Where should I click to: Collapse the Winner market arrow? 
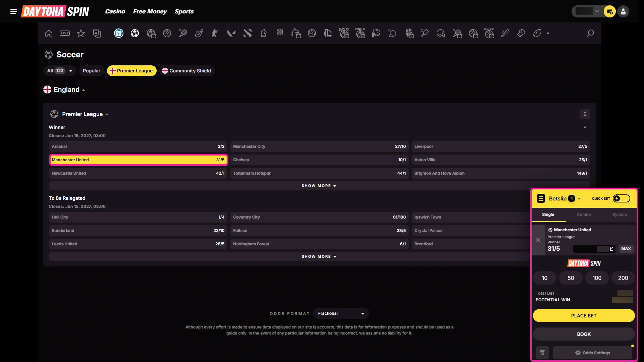tap(585, 127)
